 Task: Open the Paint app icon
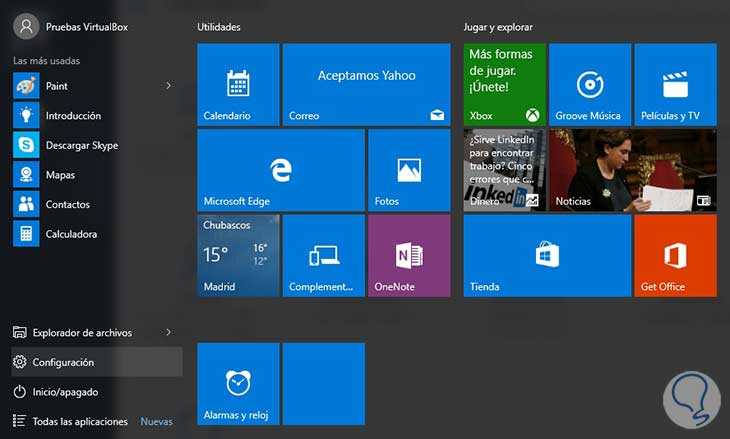pyautogui.click(x=26, y=86)
